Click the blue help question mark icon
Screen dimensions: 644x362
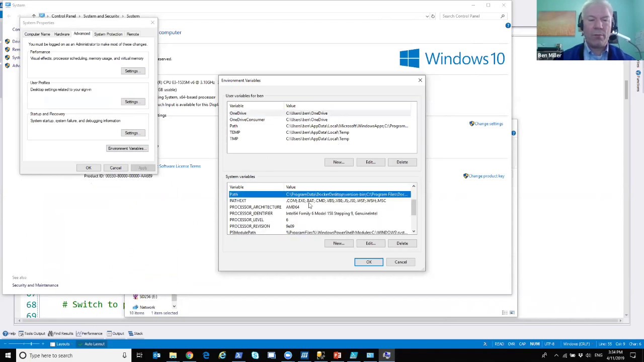tap(508, 26)
